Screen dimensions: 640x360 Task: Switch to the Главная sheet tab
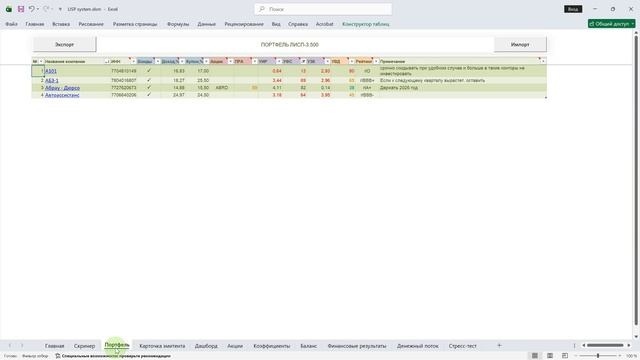point(55,346)
